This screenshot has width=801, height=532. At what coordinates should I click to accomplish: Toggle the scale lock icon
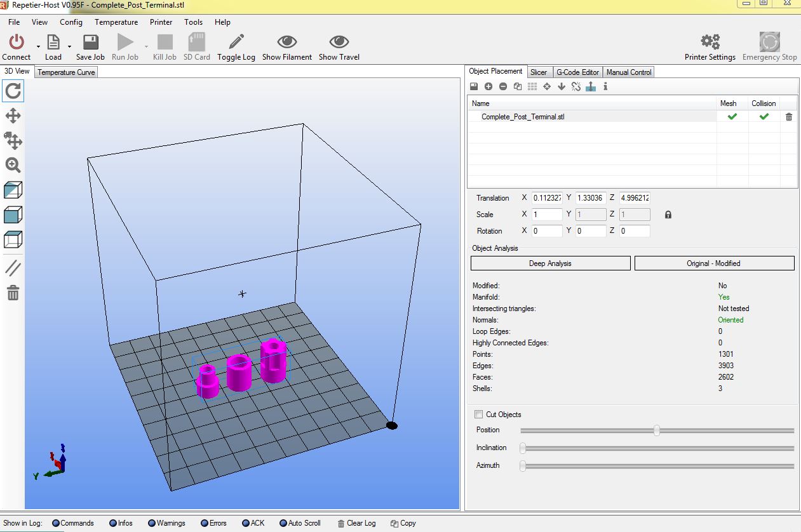click(668, 215)
